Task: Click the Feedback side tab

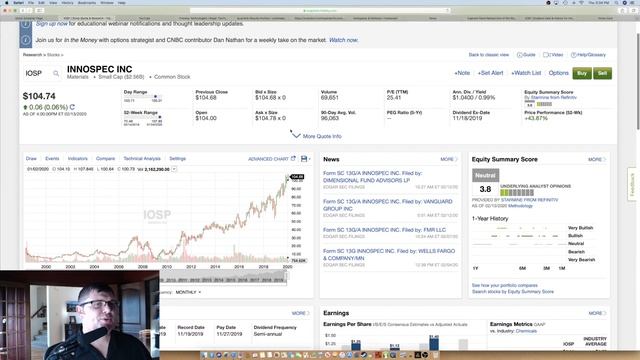Action: tap(632, 184)
